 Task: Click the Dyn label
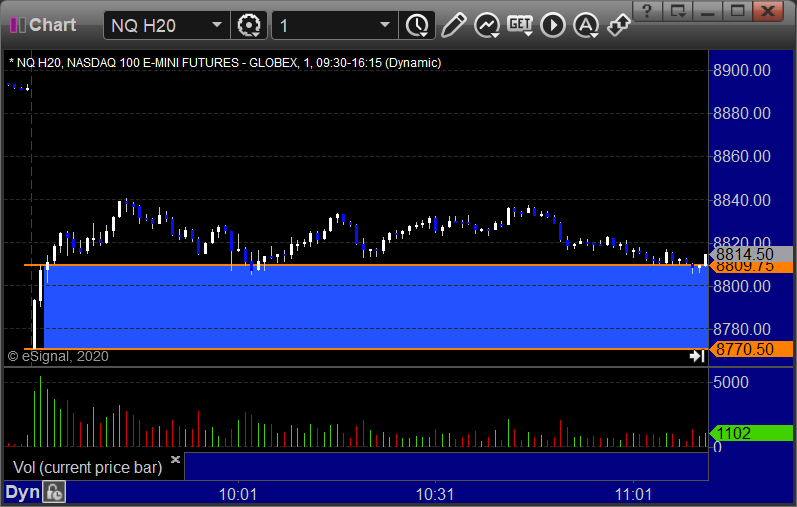click(x=22, y=492)
